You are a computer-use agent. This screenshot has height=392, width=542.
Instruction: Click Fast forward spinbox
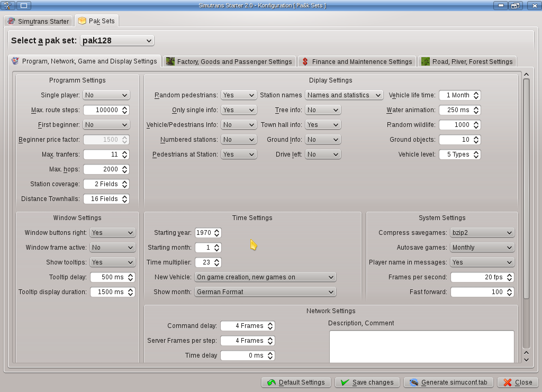click(x=482, y=292)
